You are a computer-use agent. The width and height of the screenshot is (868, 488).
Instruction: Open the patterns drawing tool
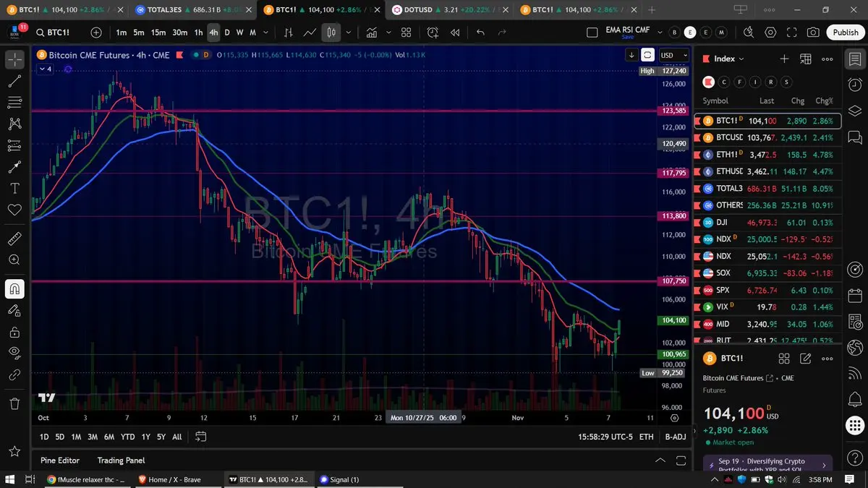(14, 124)
